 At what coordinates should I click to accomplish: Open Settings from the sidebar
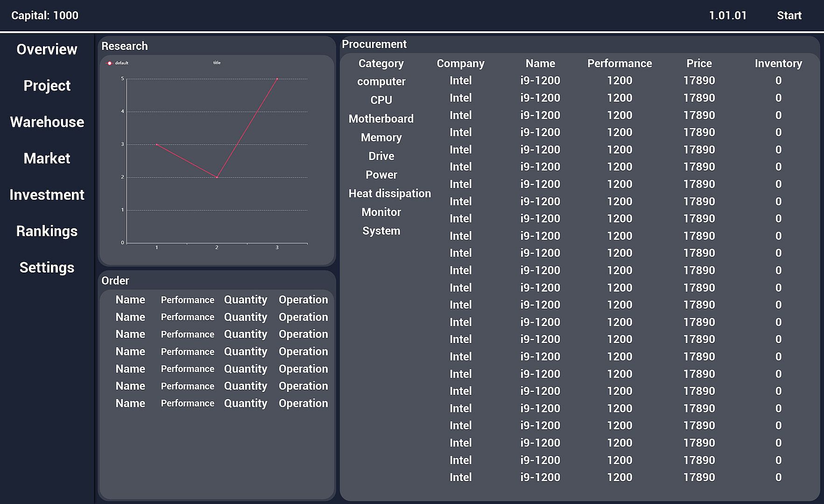pyautogui.click(x=47, y=268)
